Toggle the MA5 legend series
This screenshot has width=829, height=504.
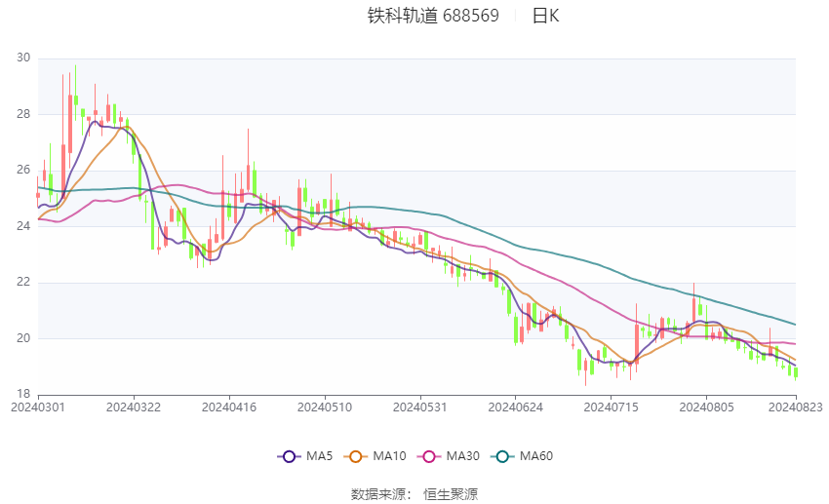[x=305, y=456]
